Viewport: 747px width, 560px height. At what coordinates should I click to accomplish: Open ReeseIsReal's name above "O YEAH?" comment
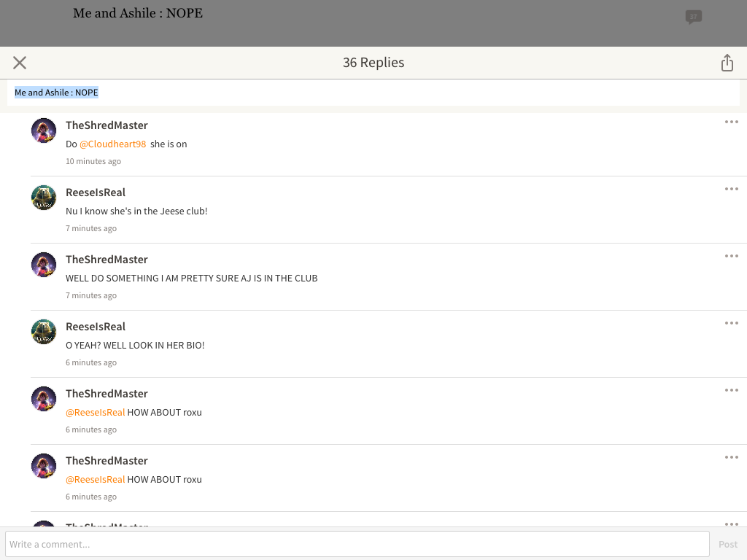click(96, 327)
